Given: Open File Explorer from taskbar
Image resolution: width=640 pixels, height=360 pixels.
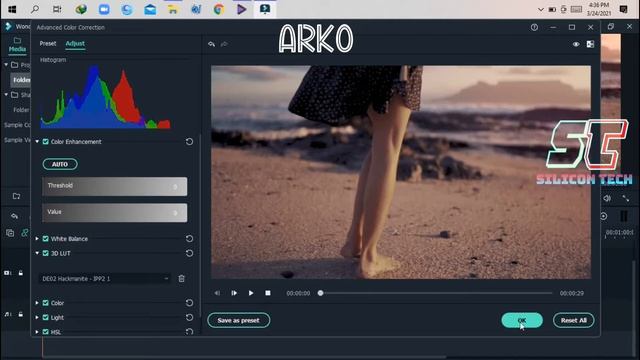Looking at the screenshot, I should point(173,9).
